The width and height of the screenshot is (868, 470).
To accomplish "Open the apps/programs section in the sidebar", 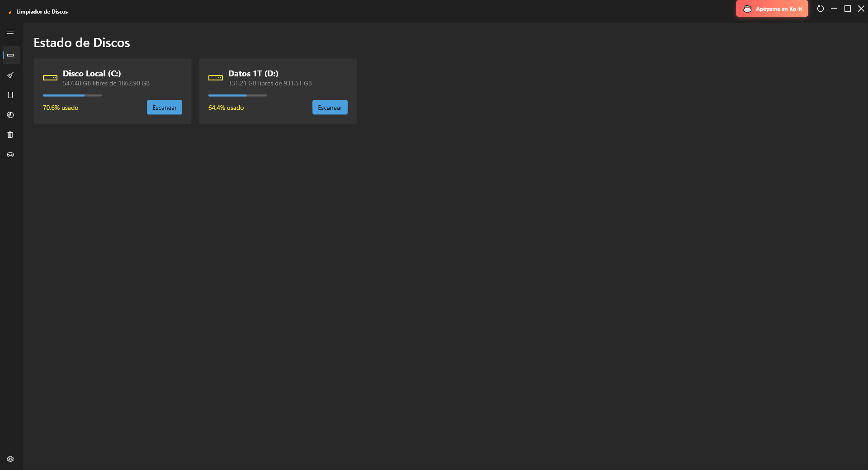I will [10, 95].
